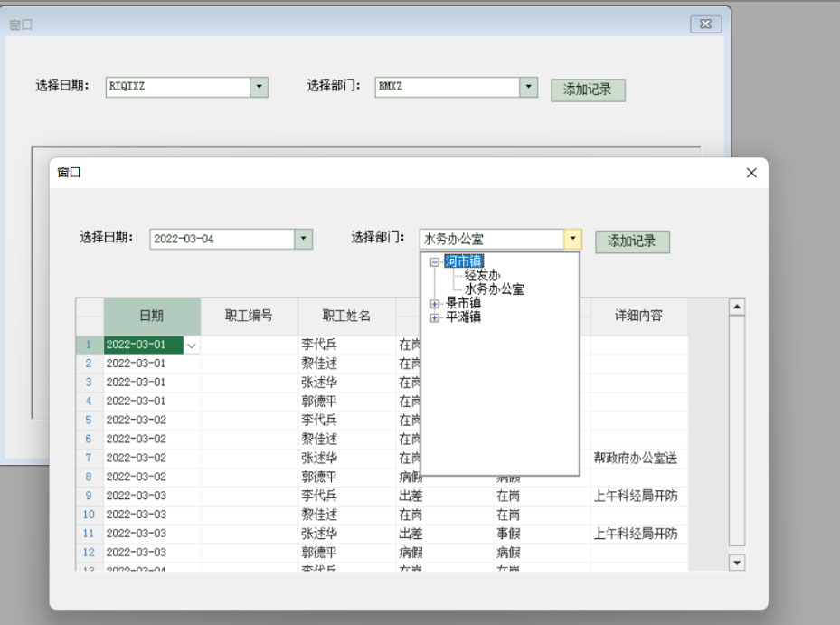Click 添加记录 button in the background window
Image resolution: width=840 pixels, height=625 pixels.
click(x=588, y=90)
